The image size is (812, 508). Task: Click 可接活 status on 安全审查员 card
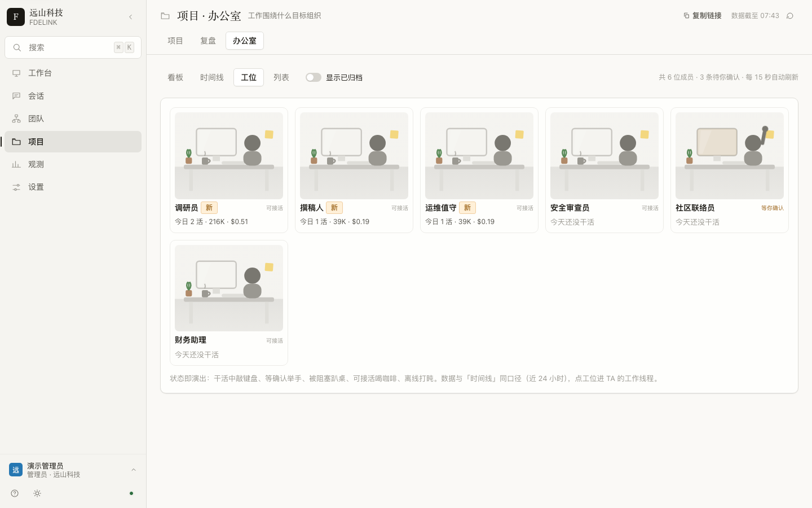pyautogui.click(x=650, y=208)
